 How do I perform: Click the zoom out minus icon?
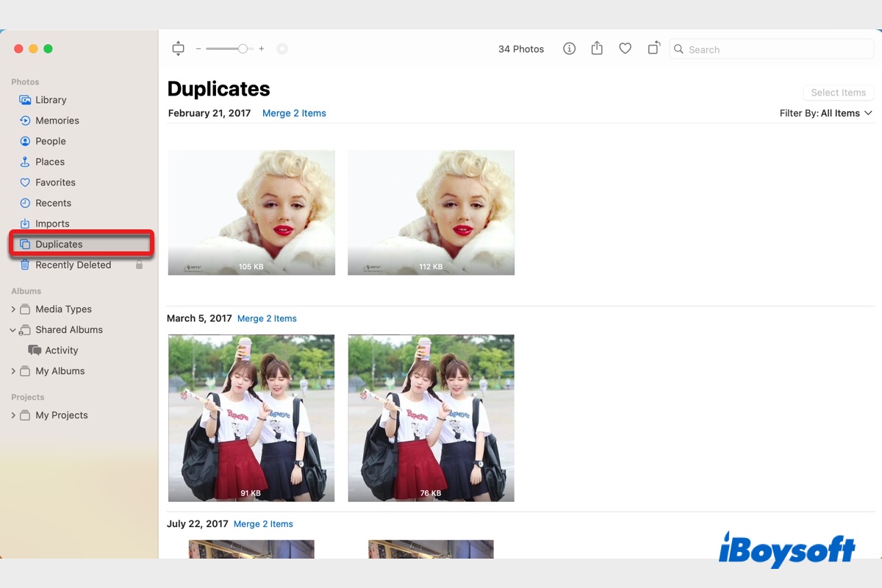point(198,49)
